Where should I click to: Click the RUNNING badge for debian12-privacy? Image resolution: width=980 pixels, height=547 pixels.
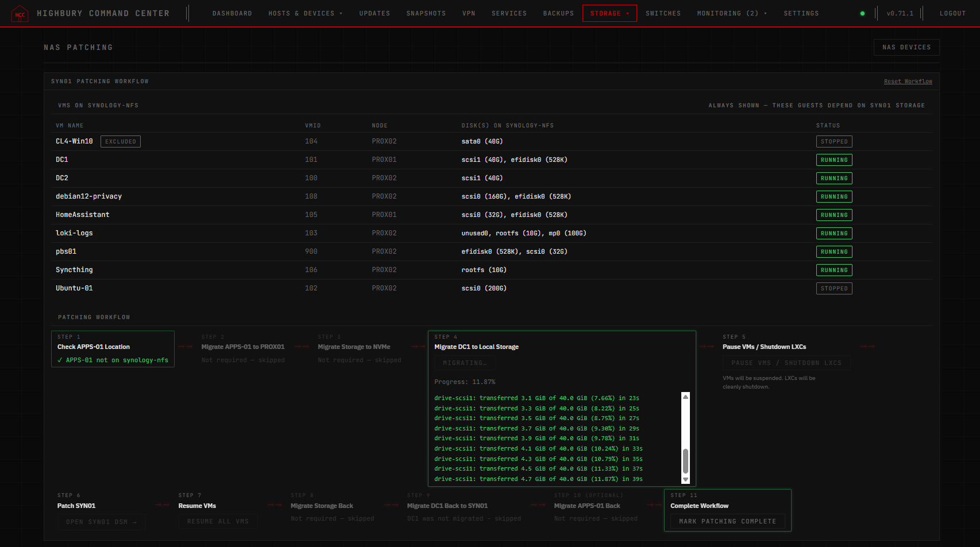(834, 196)
